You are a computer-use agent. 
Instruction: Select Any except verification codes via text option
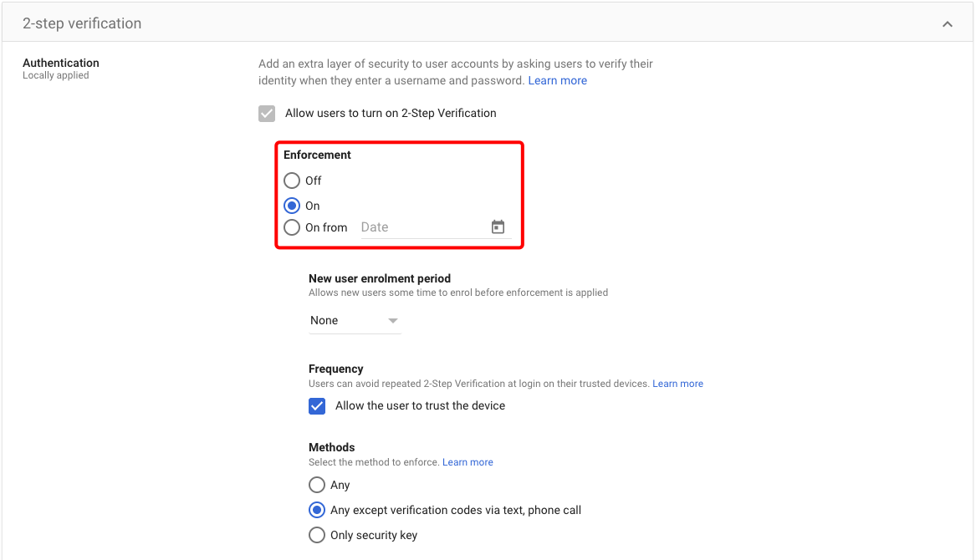(317, 510)
